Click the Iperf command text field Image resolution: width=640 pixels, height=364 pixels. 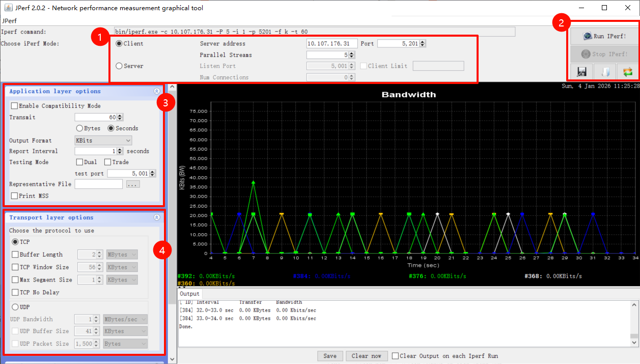tap(314, 32)
